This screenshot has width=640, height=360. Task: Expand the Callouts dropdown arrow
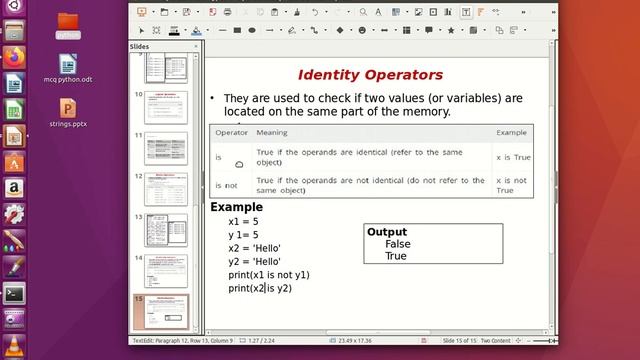tap(440, 30)
